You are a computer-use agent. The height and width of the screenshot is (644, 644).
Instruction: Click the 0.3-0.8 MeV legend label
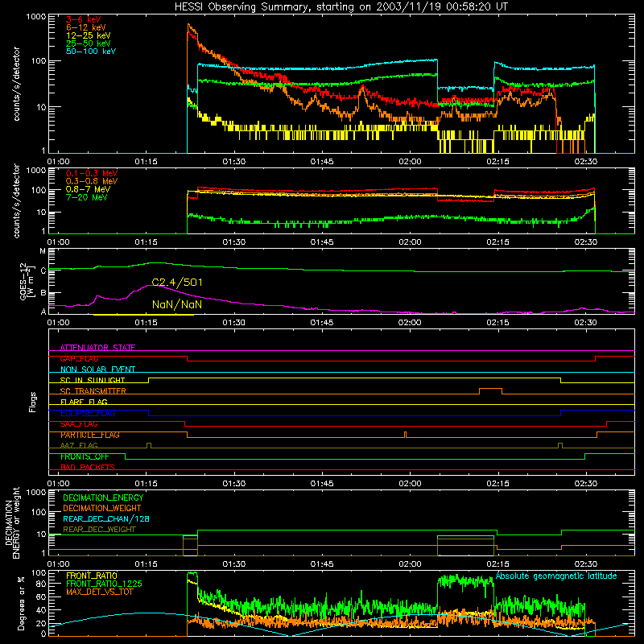92,181
